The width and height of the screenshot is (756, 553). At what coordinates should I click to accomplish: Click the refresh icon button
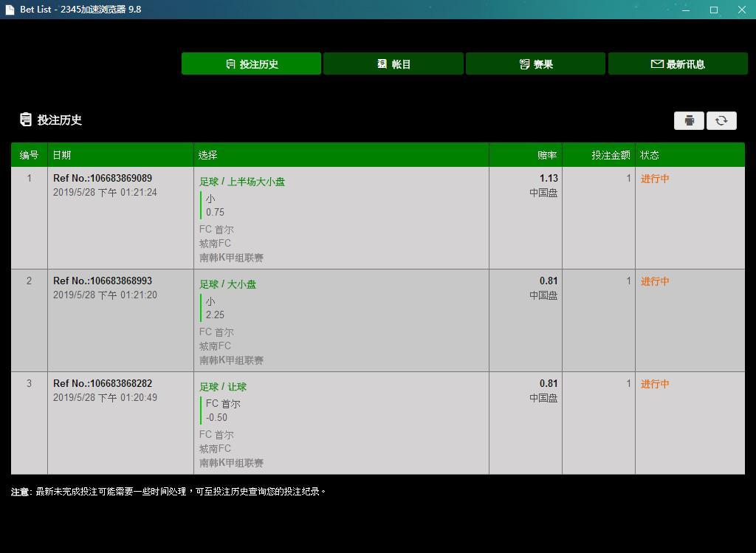point(721,120)
